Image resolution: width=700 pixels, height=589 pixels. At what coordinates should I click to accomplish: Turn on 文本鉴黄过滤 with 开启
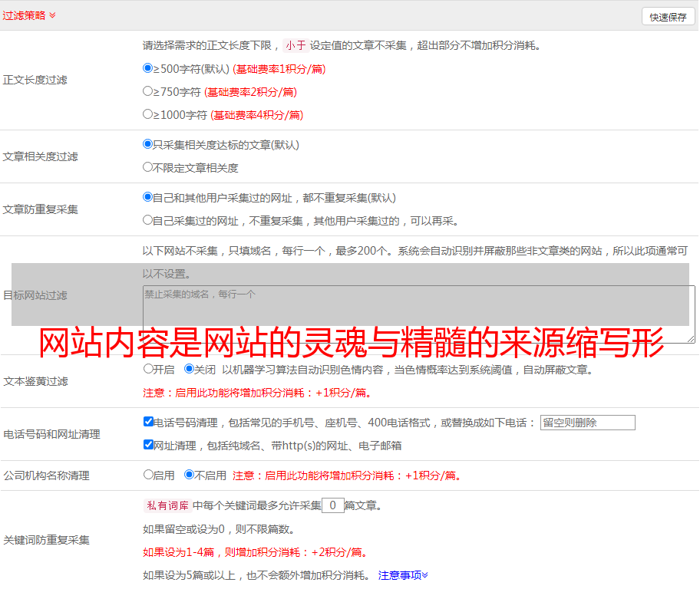point(148,369)
